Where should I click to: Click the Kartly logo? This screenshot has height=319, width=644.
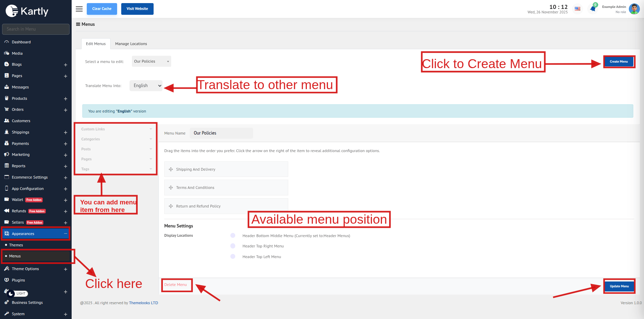pos(27,11)
